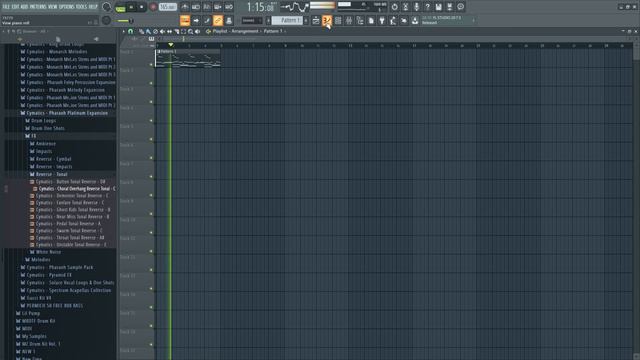Open the browser view icon
Screen dimensions: 640x360
(x=360, y=20)
